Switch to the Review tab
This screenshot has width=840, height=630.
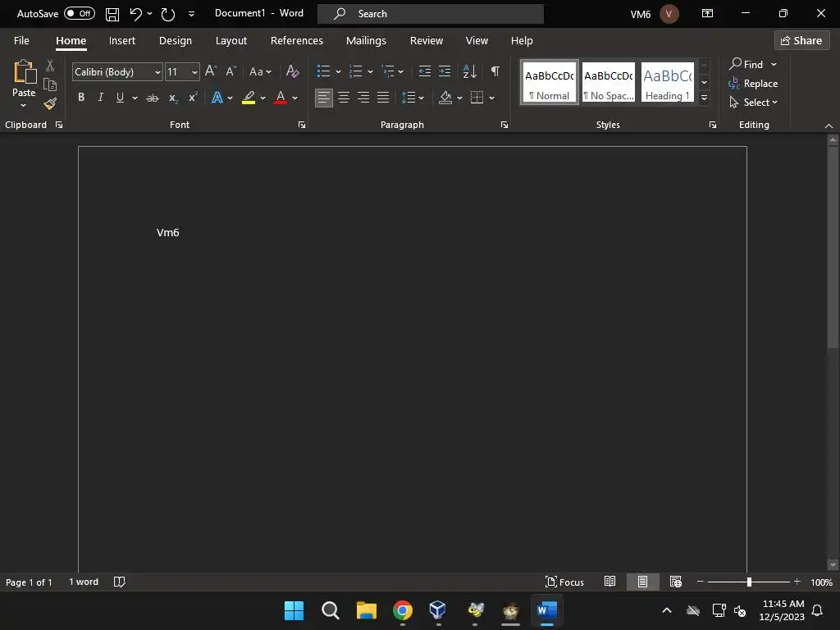click(427, 41)
